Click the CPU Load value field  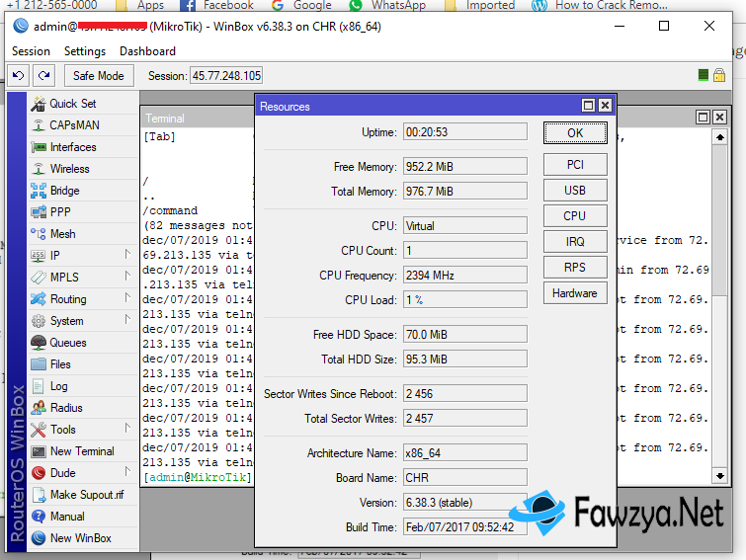click(x=464, y=300)
